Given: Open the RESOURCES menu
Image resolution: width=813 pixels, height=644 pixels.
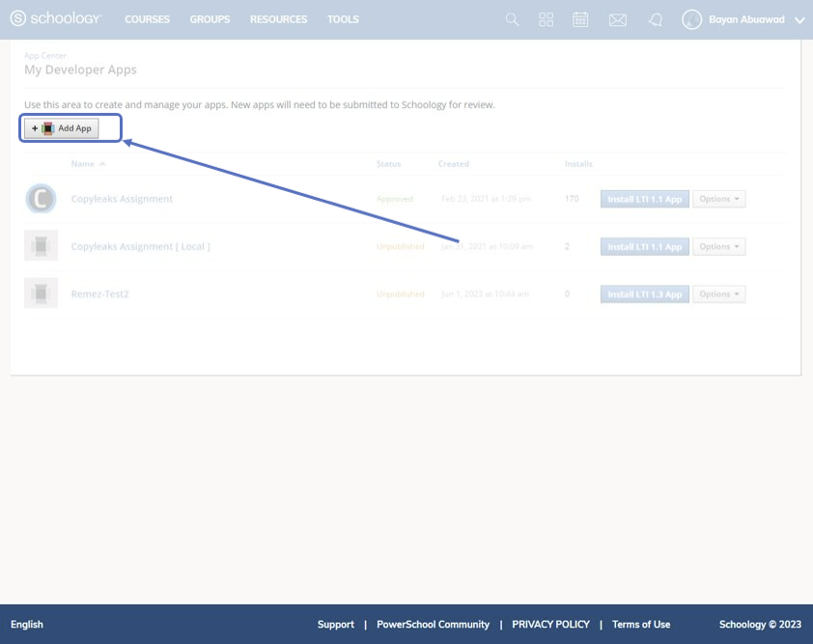Looking at the screenshot, I should [x=278, y=19].
